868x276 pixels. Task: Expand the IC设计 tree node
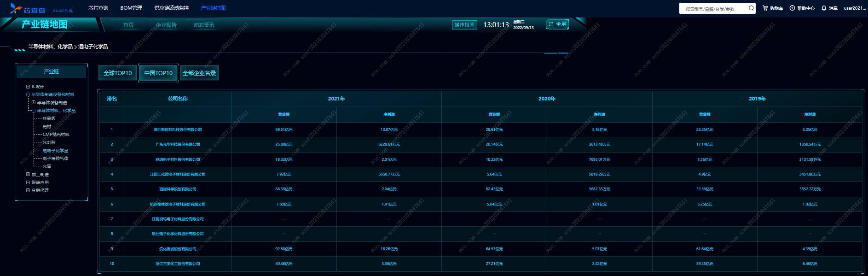(28, 87)
